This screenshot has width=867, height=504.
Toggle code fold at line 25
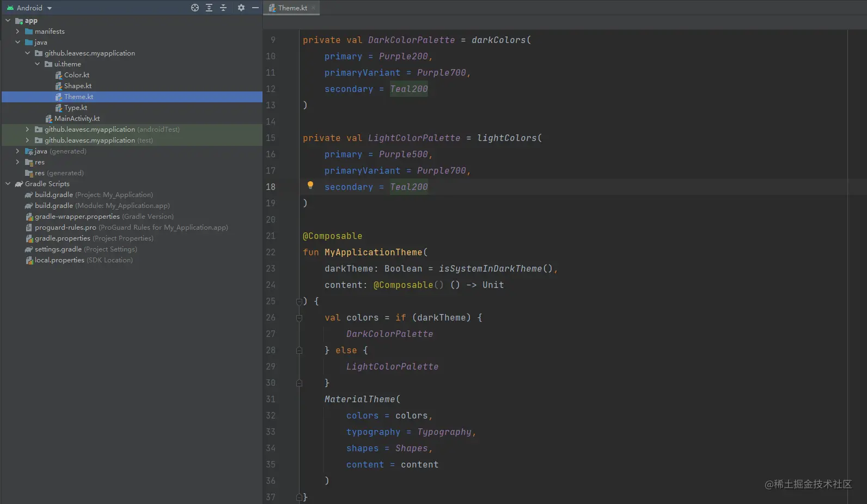(x=299, y=301)
